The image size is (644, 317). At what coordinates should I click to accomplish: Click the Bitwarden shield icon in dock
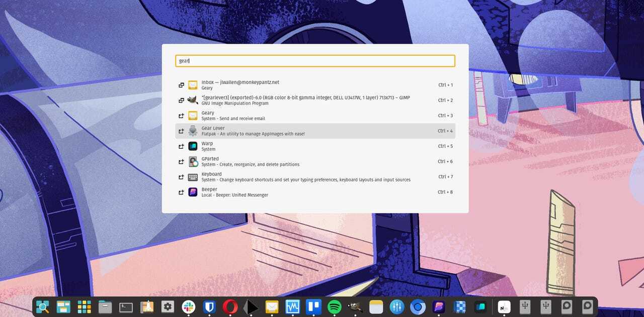click(x=209, y=306)
